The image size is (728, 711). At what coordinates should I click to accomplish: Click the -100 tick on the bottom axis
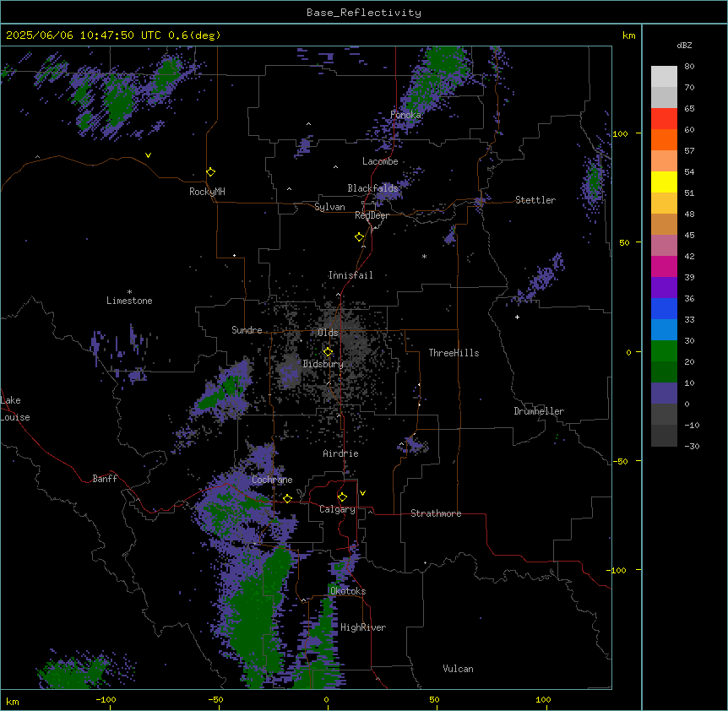pyautogui.click(x=106, y=699)
